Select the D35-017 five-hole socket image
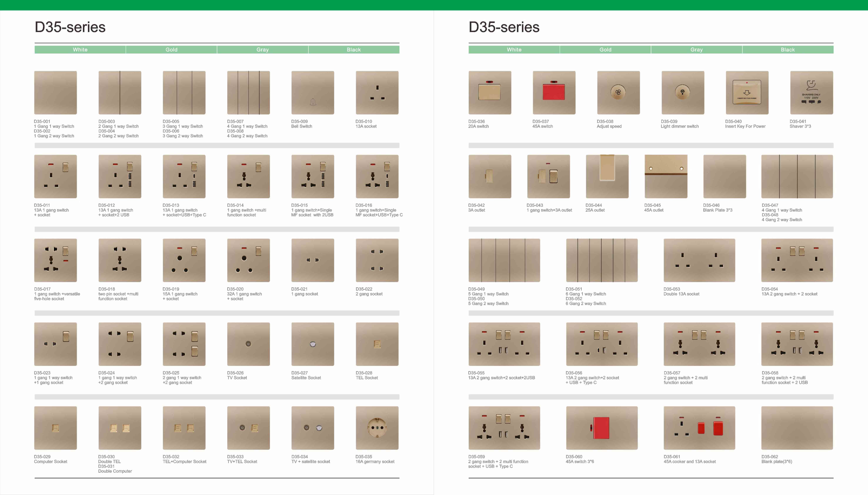 tap(55, 260)
